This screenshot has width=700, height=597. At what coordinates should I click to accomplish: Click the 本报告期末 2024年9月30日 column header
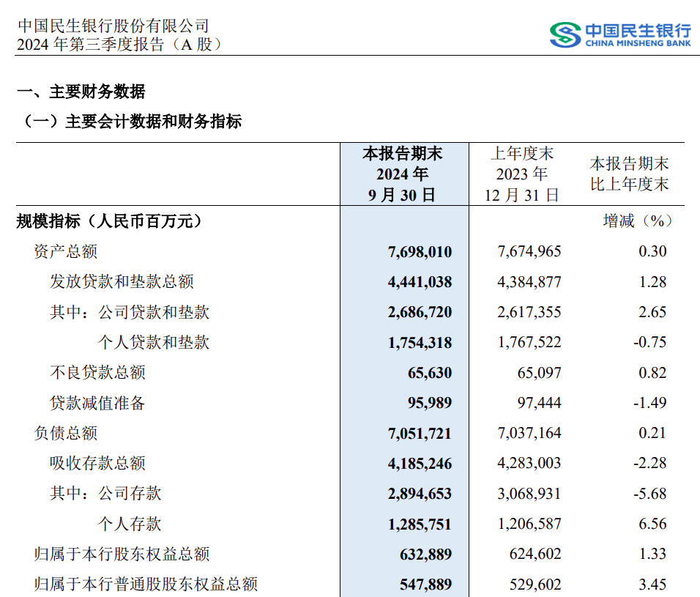tap(403, 174)
